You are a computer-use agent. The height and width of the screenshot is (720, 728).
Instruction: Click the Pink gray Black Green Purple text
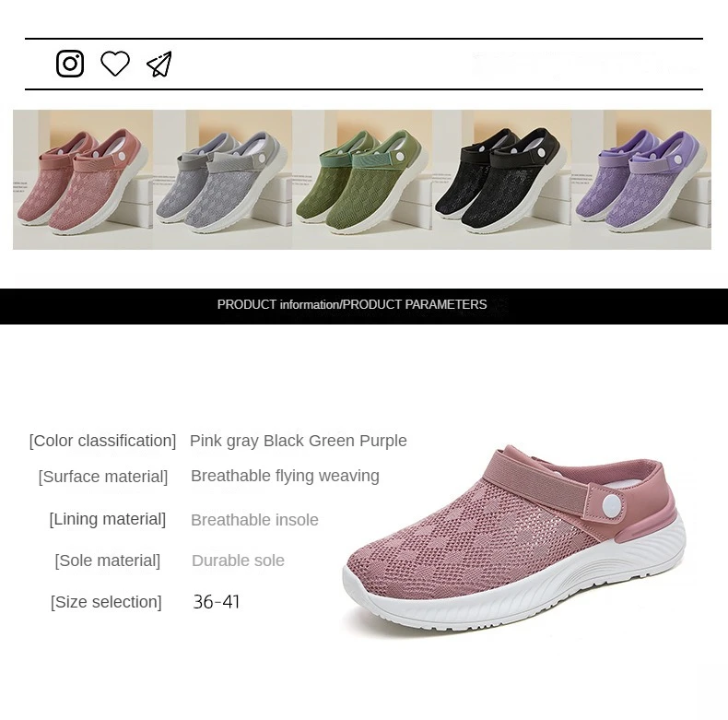pyautogui.click(x=299, y=441)
